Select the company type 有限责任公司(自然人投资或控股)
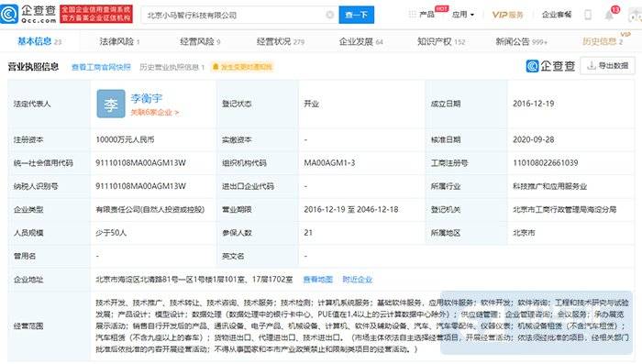642x364 pixels. pyautogui.click(x=149, y=209)
